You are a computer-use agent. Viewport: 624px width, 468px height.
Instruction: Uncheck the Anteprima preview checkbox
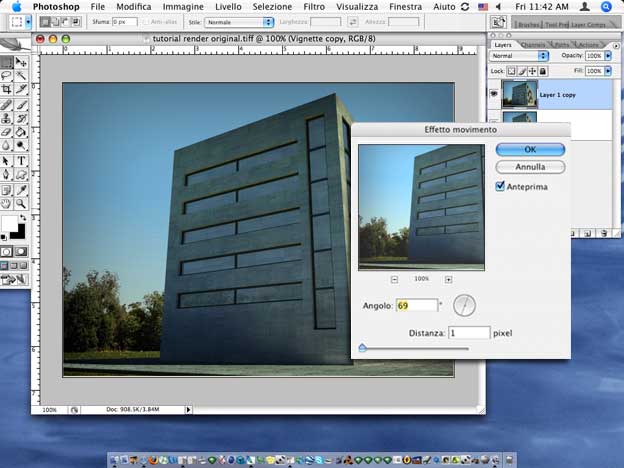pyautogui.click(x=501, y=186)
